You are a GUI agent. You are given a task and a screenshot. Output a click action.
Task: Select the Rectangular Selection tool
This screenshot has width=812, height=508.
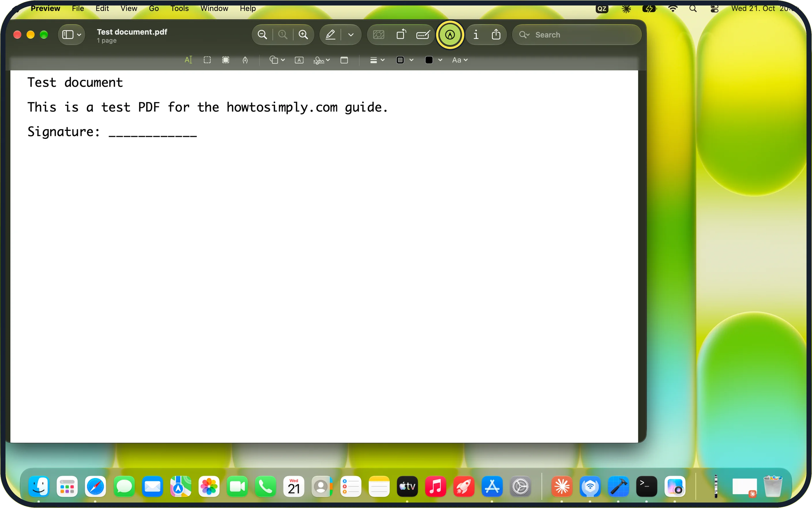[207, 60]
